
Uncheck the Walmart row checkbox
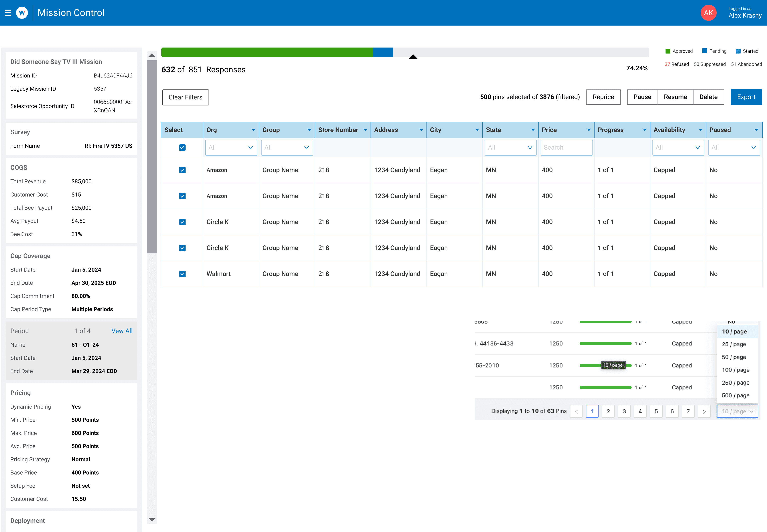pos(182,274)
